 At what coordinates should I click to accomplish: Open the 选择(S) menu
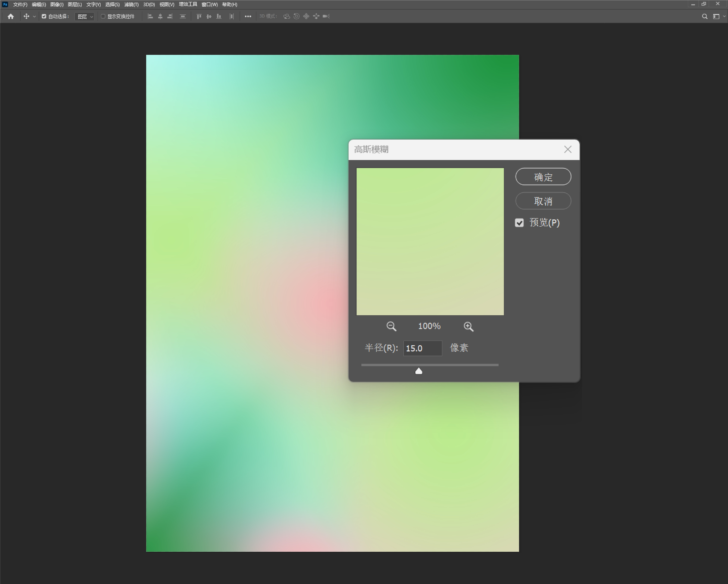[112, 4]
